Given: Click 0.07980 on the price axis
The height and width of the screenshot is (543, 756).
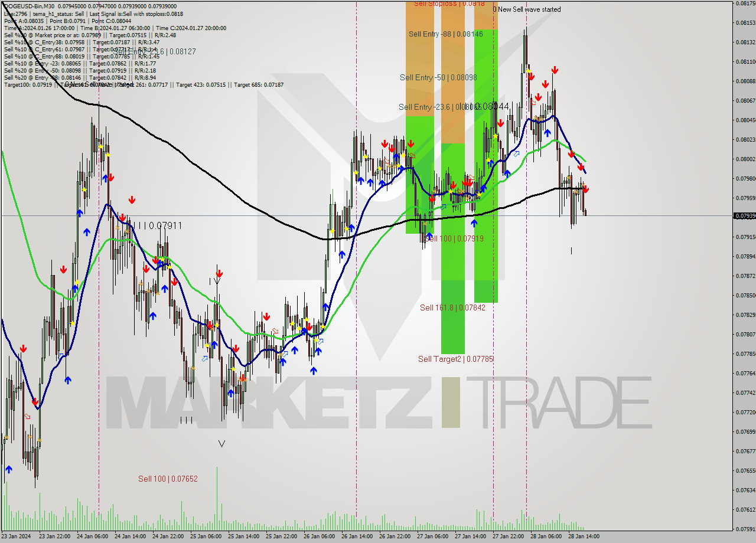Looking at the screenshot, I should coord(745,178).
